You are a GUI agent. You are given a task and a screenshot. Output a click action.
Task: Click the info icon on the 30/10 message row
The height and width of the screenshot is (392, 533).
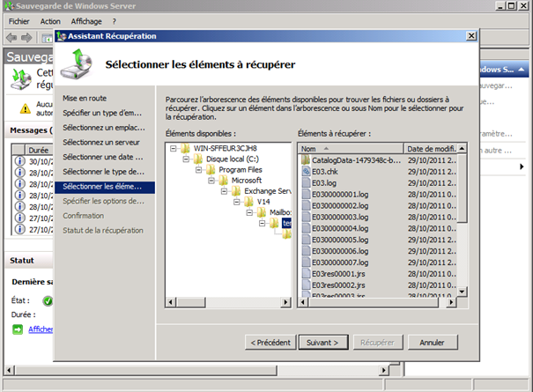pos(20,161)
